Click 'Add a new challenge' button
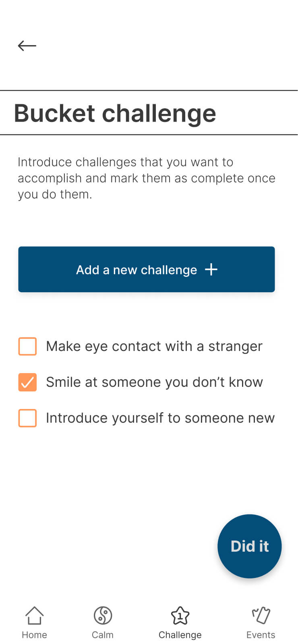 (x=147, y=269)
